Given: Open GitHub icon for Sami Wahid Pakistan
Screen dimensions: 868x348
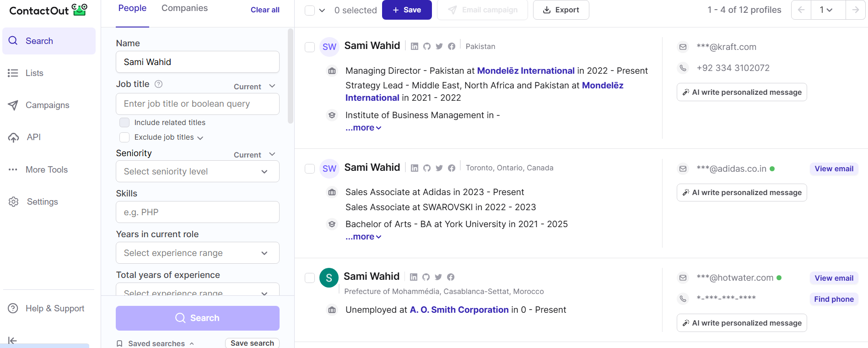Looking at the screenshot, I should [427, 46].
